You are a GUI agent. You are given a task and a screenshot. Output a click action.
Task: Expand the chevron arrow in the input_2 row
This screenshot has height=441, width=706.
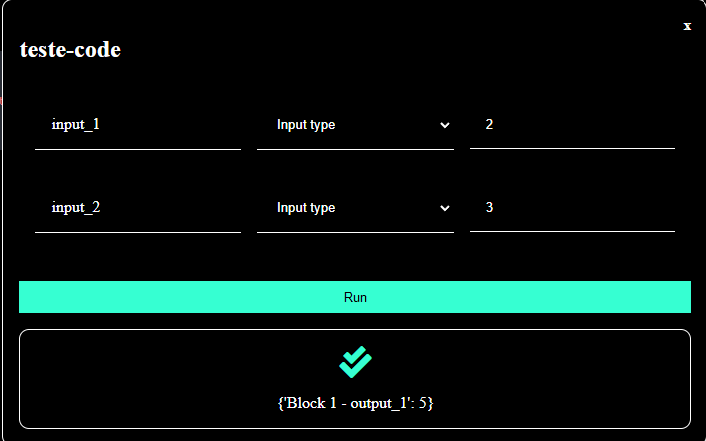[444, 208]
